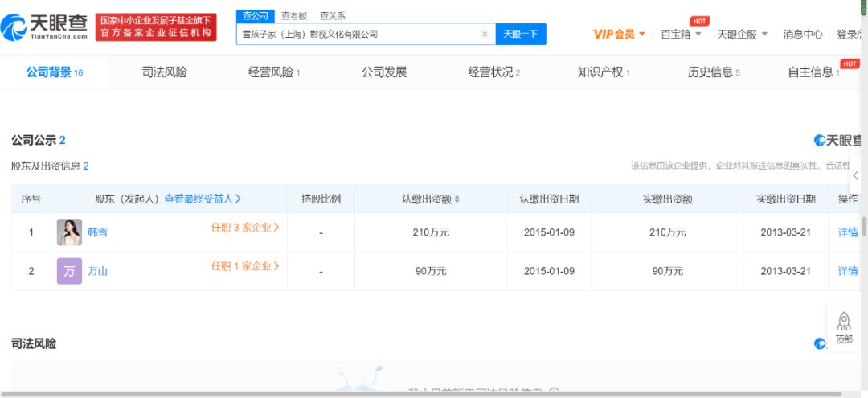Image resolution: width=868 pixels, height=398 pixels.
Task: Open the 知识产权 section tab
Action: pyautogui.click(x=604, y=72)
